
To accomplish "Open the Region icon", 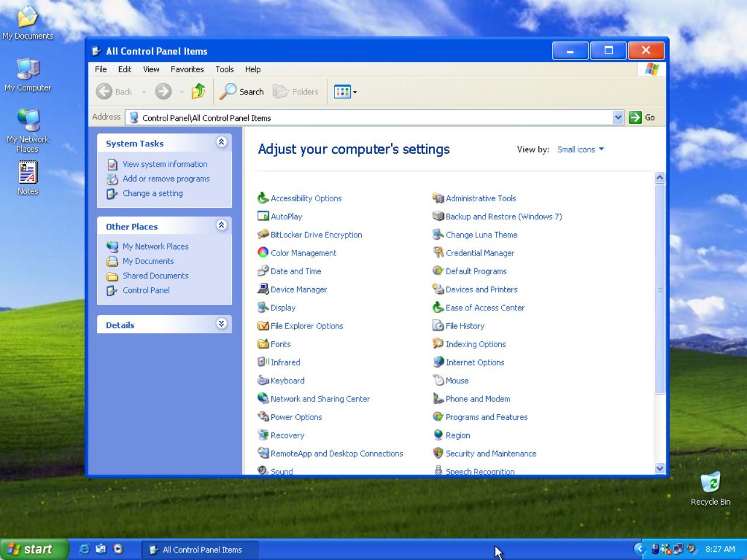I will click(438, 435).
